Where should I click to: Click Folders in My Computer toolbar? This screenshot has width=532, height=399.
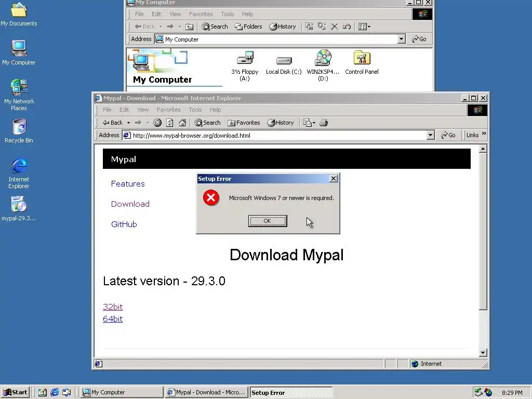pos(249,26)
